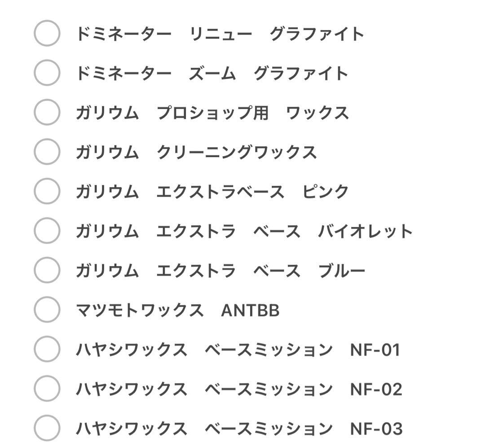This screenshot has width=485, height=448.
Task: Select the ガリウム クリーニングワックス radio button
Action: [x=47, y=152]
